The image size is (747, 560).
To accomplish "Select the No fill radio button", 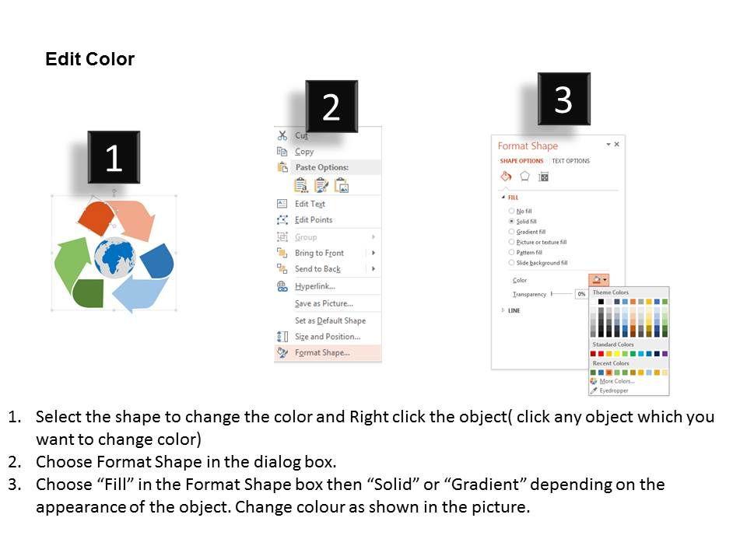I will coord(511,211).
